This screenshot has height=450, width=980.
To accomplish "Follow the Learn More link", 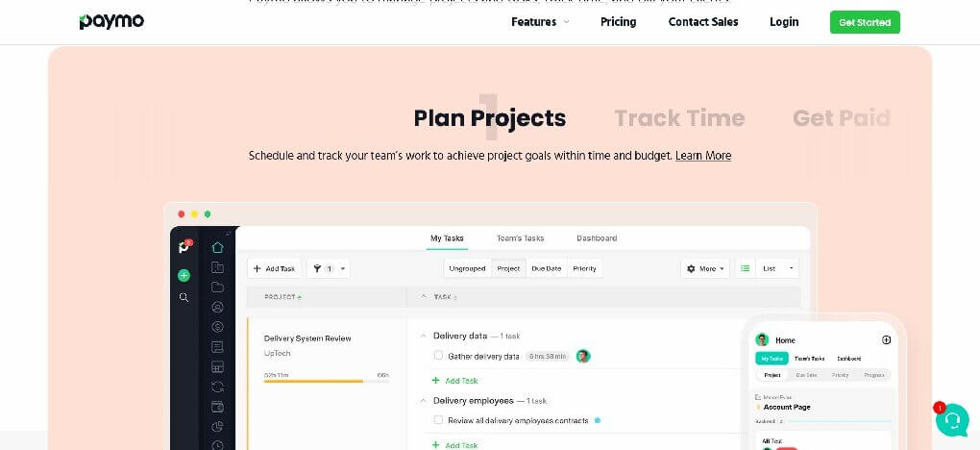I will [x=703, y=156].
